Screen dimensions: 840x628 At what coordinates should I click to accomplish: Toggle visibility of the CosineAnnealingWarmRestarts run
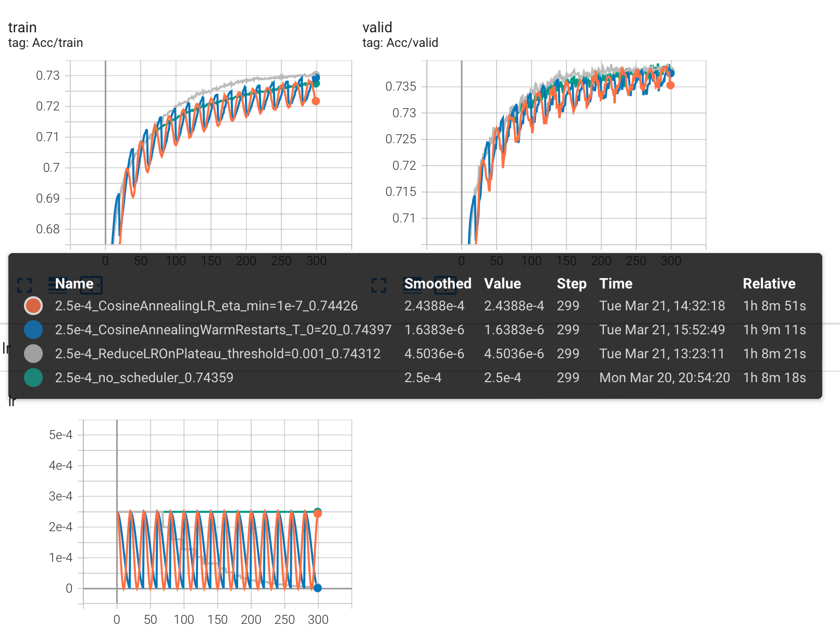pyautogui.click(x=32, y=330)
